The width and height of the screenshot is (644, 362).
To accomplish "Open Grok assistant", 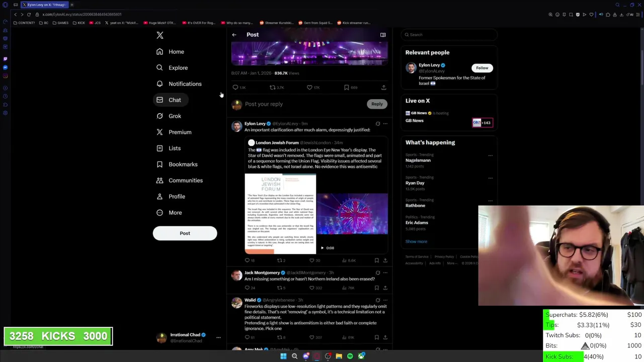I will point(169,116).
